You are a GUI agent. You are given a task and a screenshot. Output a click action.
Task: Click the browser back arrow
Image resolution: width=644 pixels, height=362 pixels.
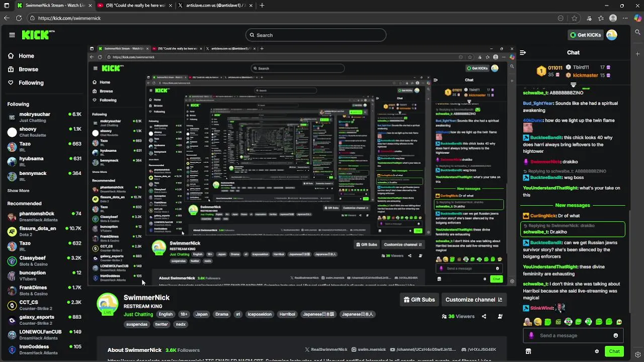(7, 18)
